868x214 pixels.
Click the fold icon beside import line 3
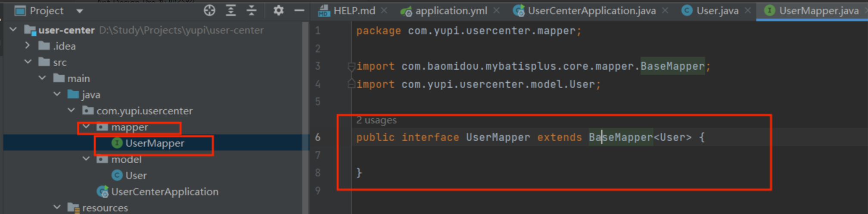pyautogui.click(x=351, y=66)
